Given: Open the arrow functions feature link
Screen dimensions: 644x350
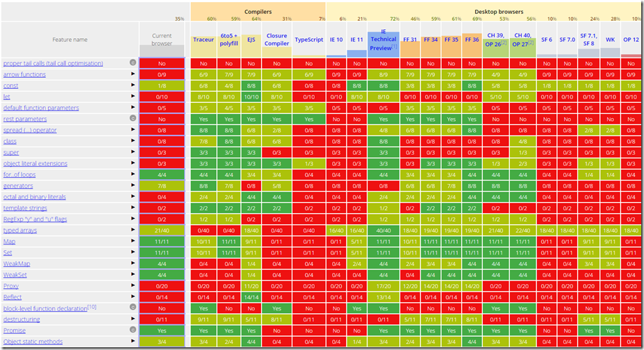Looking at the screenshot, I should tap(24, 74).
